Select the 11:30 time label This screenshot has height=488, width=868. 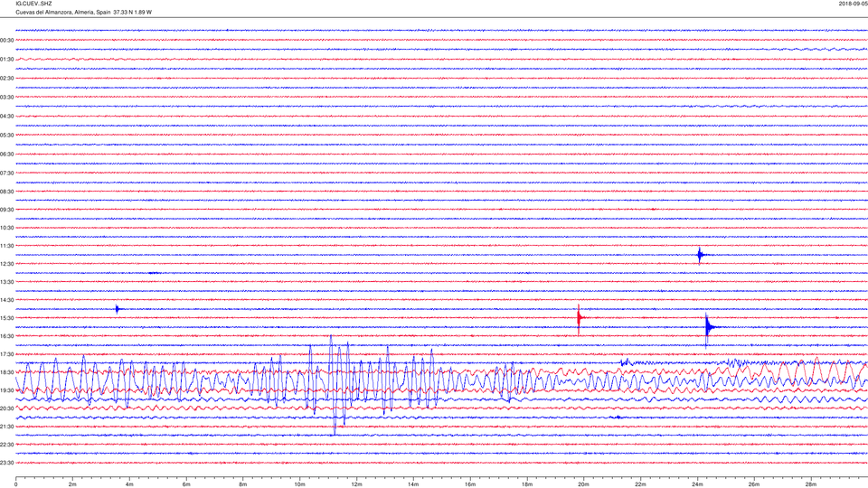pos(7,246)
